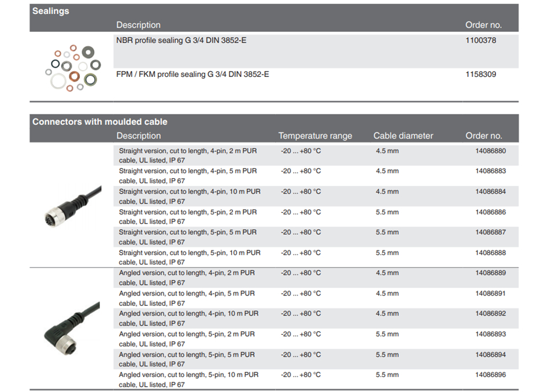Click the 4.5 mm diameter for order 14086880
555x392 pixels.
[387, 151]
